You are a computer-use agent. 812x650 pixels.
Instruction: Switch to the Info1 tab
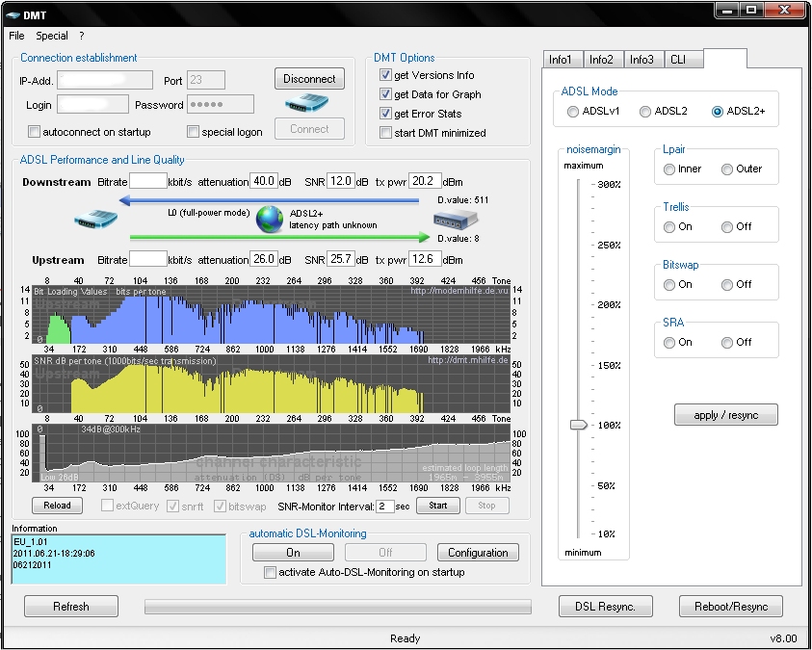click(x=563, y=60)
